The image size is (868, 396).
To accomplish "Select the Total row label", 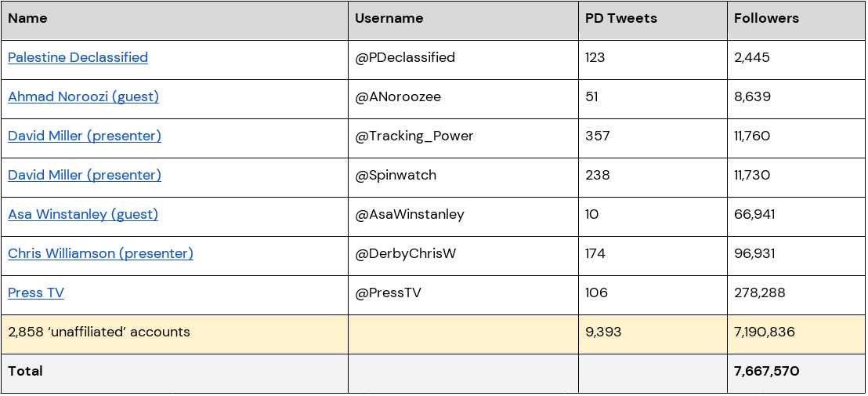I will pos(26,372).
